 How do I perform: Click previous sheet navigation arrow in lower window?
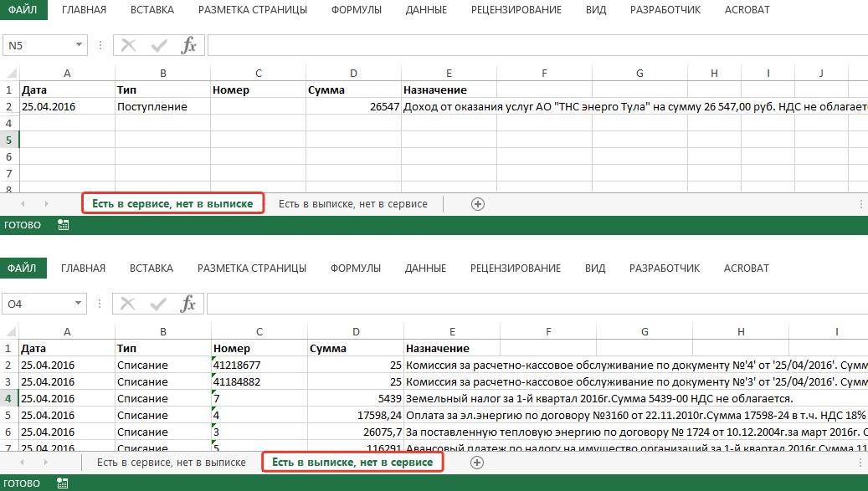[x=22, y=463]
